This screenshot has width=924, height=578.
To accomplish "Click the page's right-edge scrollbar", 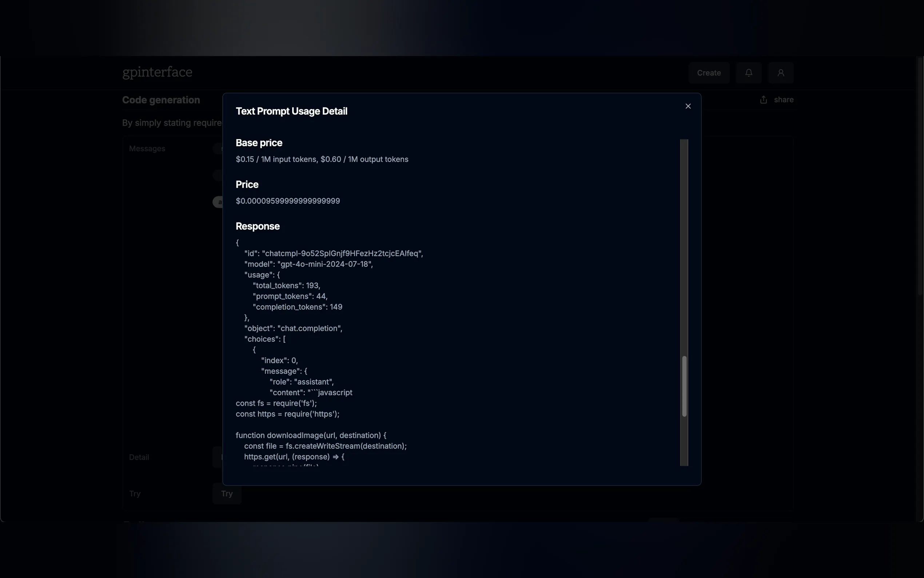I will pyautogui.click(x=920, y=176).
